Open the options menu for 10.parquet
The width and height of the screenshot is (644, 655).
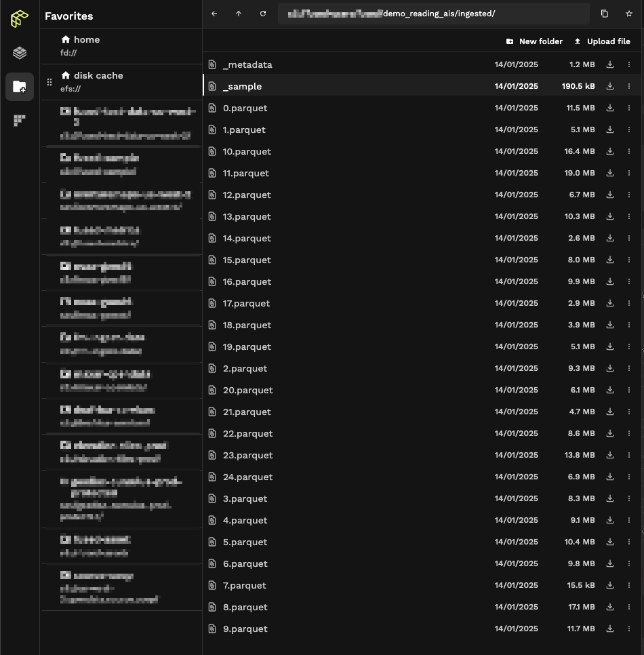(628, 151)
